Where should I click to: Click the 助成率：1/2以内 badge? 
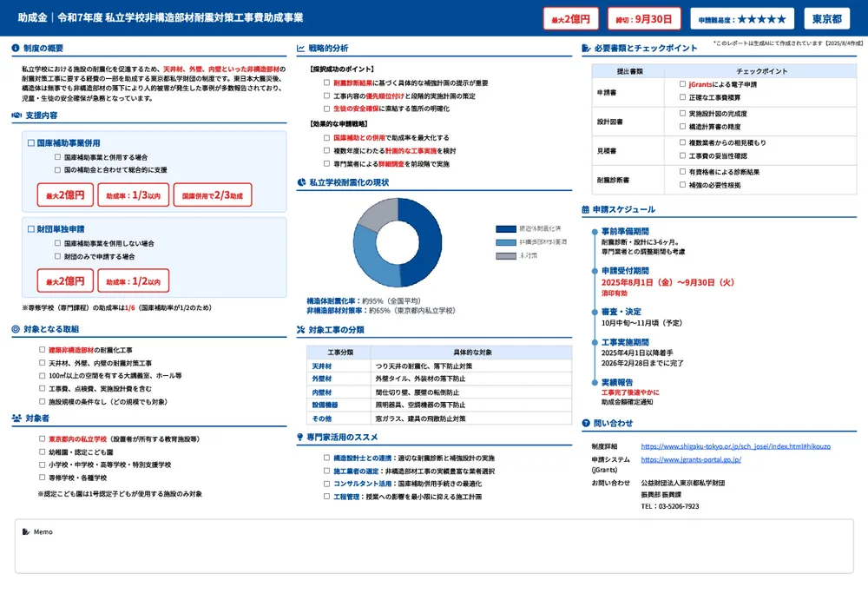(134, 280)
